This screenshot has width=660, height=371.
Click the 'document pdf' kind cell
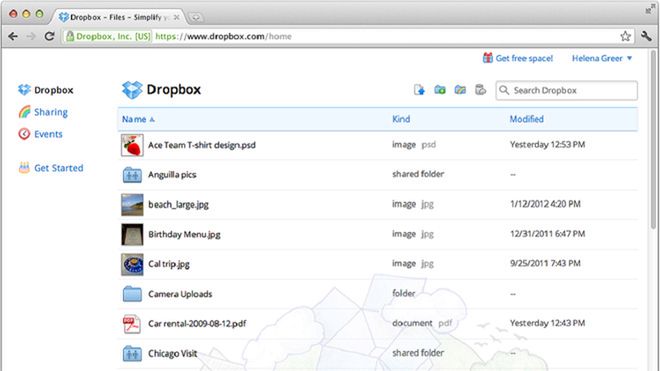tap(422, 323)
